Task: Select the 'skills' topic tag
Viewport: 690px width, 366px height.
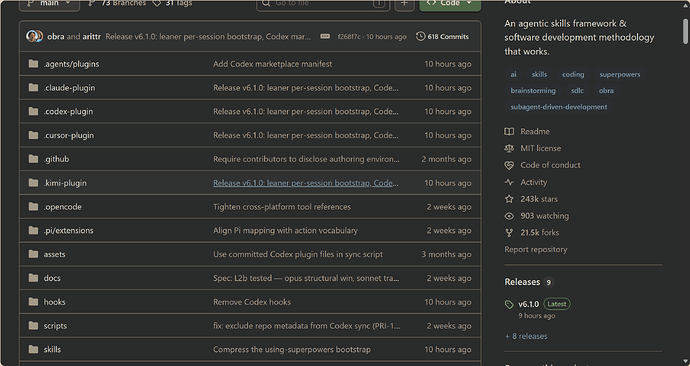Action: click(x=539, y=74)
